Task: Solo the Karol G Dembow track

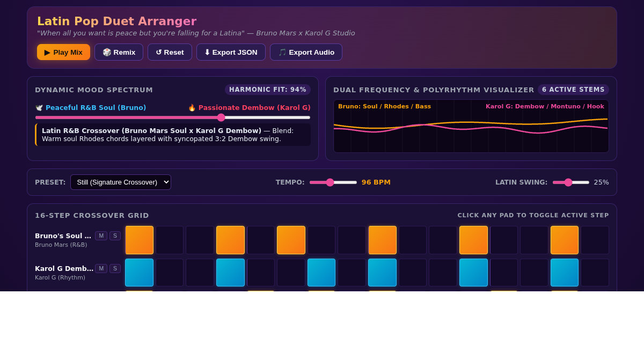Action: pyautogui.click(x=115, y=268)
